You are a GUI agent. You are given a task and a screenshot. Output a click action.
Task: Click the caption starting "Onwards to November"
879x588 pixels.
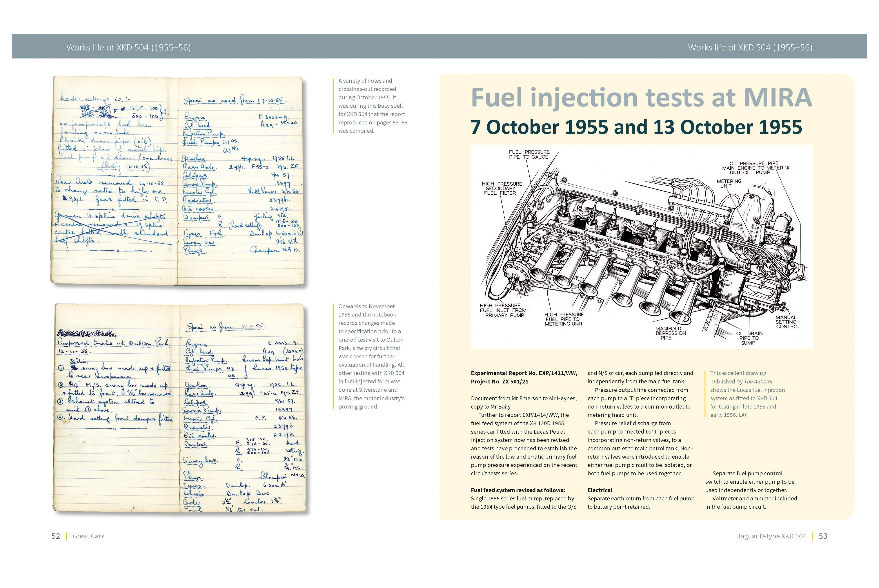tap(371, 356)
